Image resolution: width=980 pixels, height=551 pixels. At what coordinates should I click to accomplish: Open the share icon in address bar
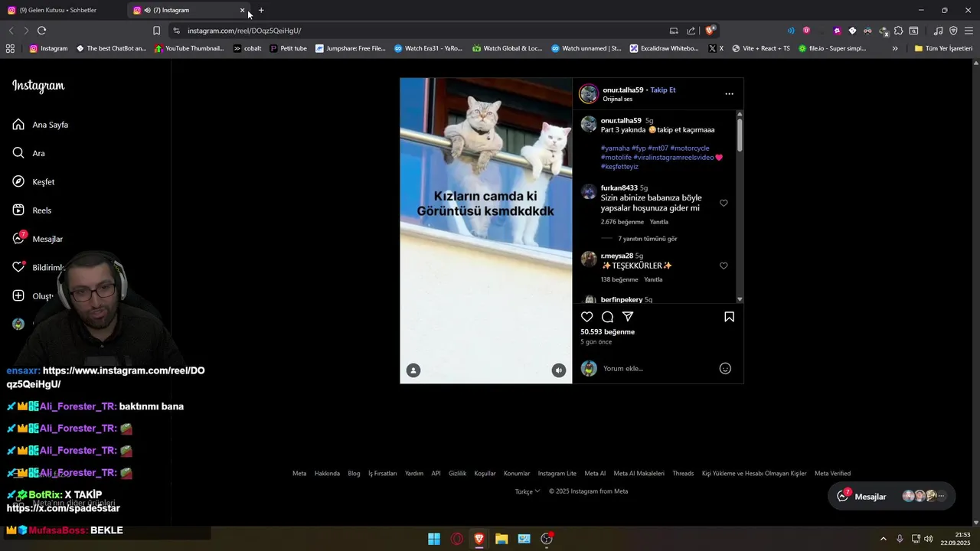click(691, 31)
